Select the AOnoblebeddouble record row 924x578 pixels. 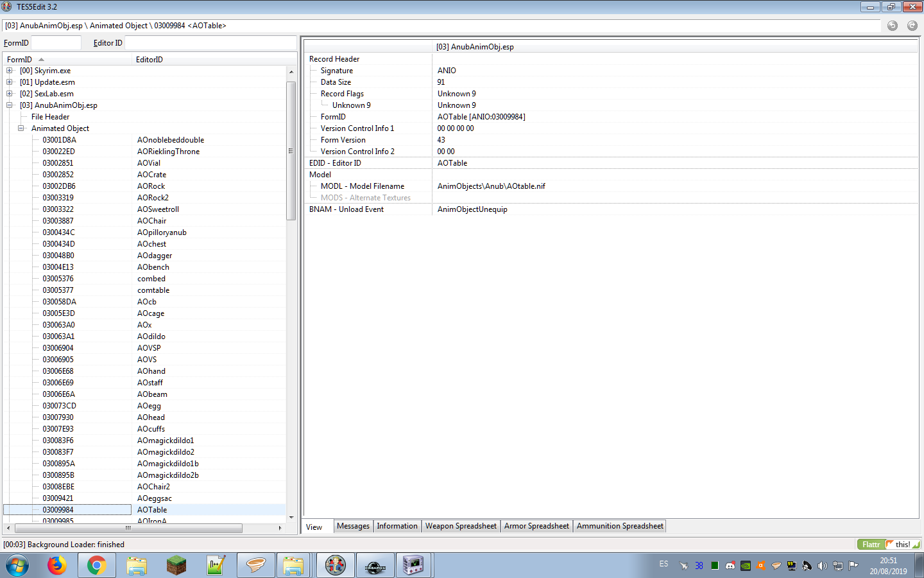coord(144,140)
